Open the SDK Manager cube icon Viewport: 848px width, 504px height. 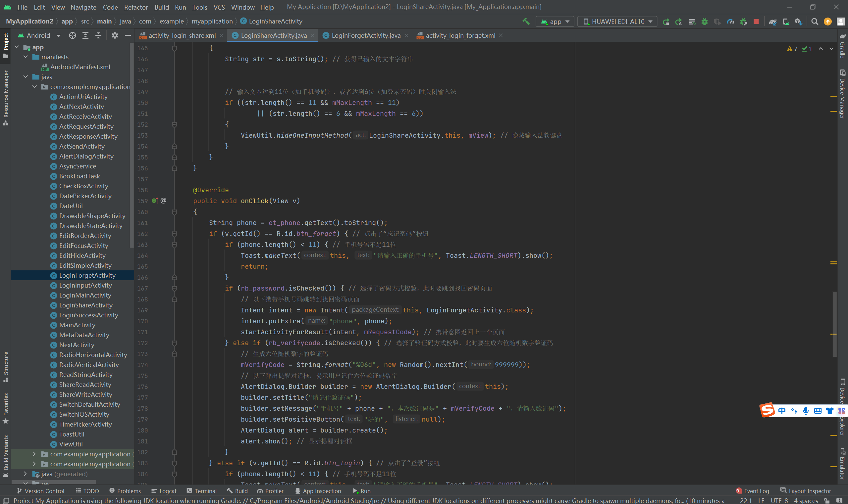click(798, 22)
